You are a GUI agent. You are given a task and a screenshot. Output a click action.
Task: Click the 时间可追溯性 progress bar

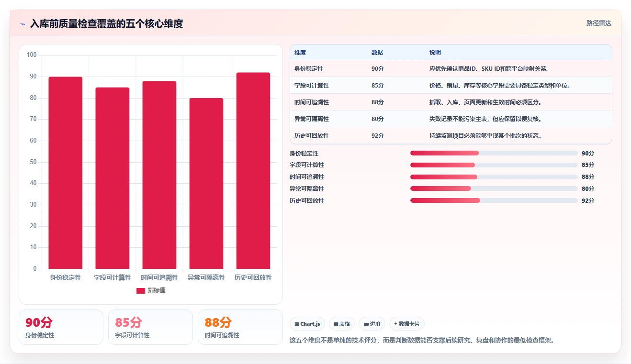[494, 177]
